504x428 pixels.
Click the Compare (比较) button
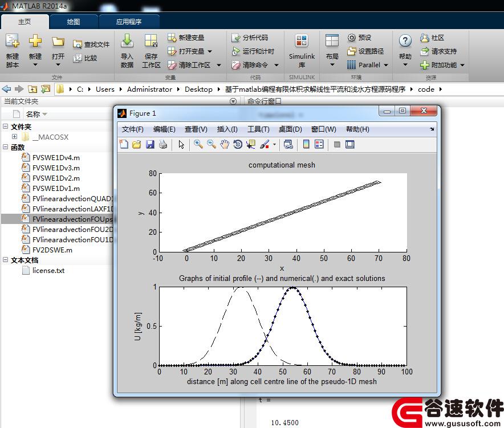(85, 58)
